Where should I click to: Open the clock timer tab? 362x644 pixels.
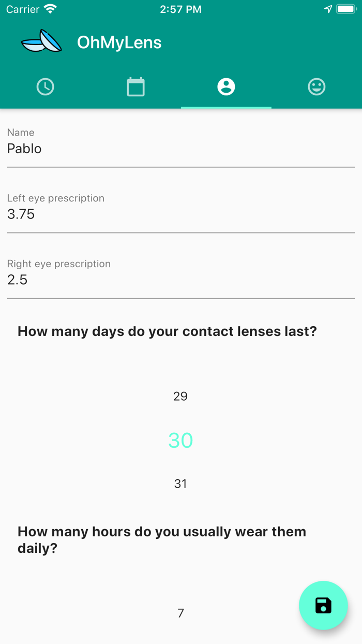tap(46, 87)
